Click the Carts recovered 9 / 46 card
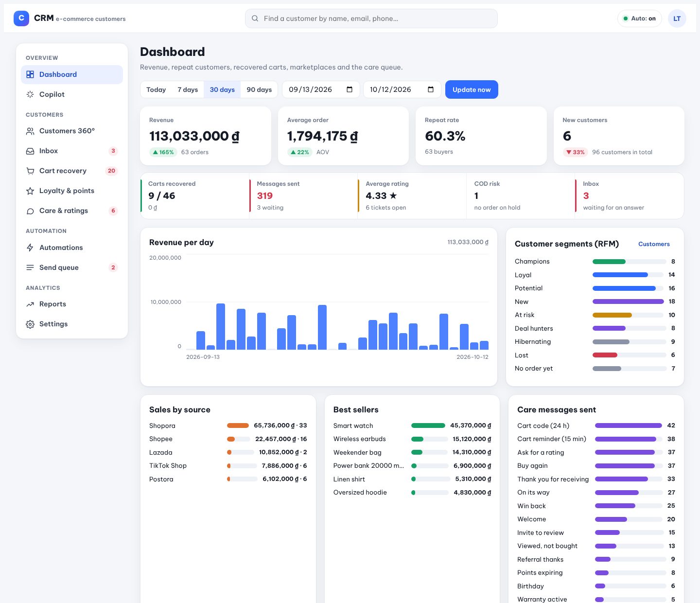The width and height of the screenshot is (700, 603). 194,195
